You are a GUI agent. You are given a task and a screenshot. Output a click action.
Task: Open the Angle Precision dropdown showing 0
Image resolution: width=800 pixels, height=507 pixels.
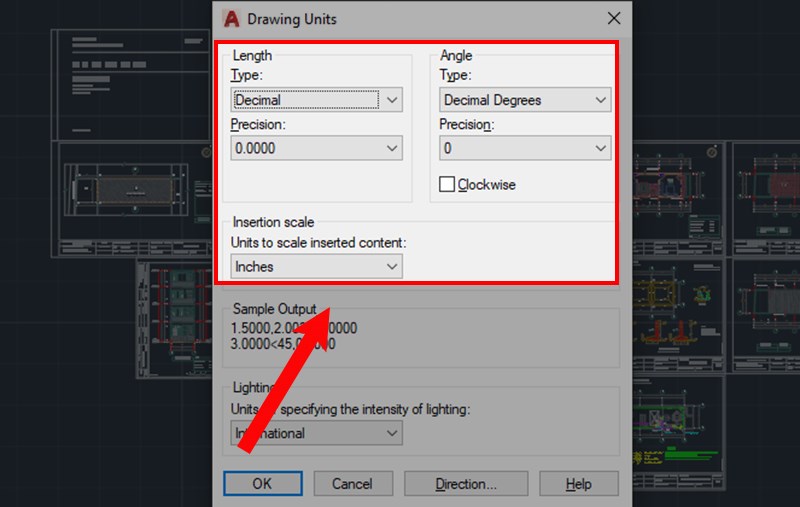525,148
